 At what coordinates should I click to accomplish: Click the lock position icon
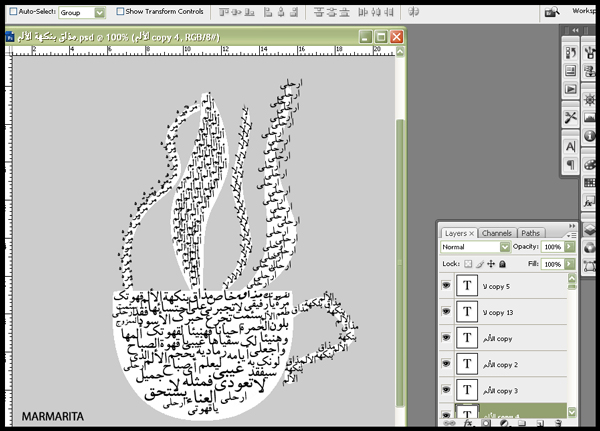[x=491, y=264]
